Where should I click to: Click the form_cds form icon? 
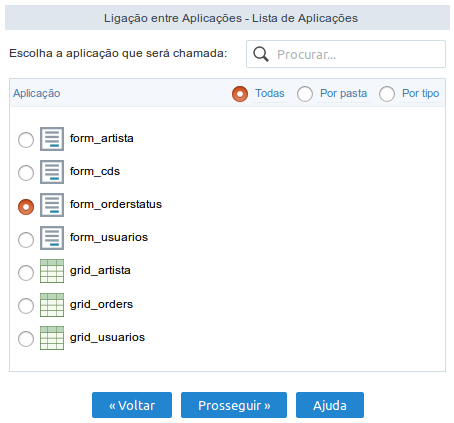(52, 172)
